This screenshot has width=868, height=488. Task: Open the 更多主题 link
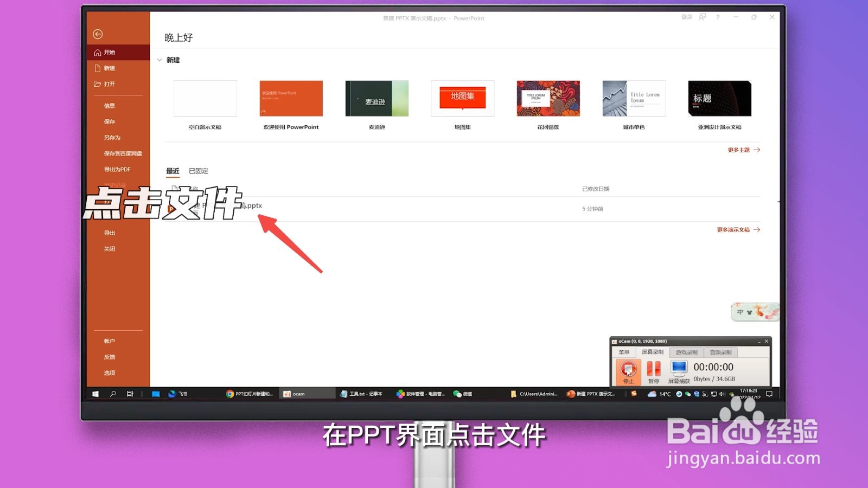coord(744,150)
